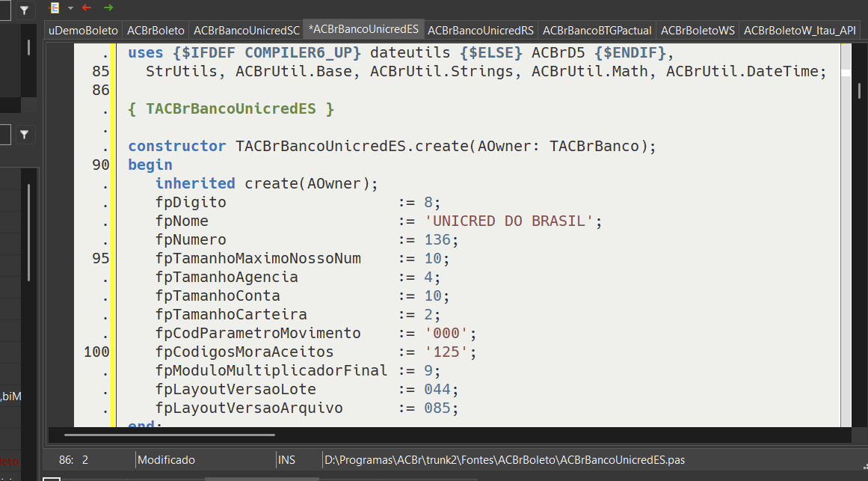Click line number 95 in the gutter
Viewport: 868px width, 481px height.
tap(101, 259)
